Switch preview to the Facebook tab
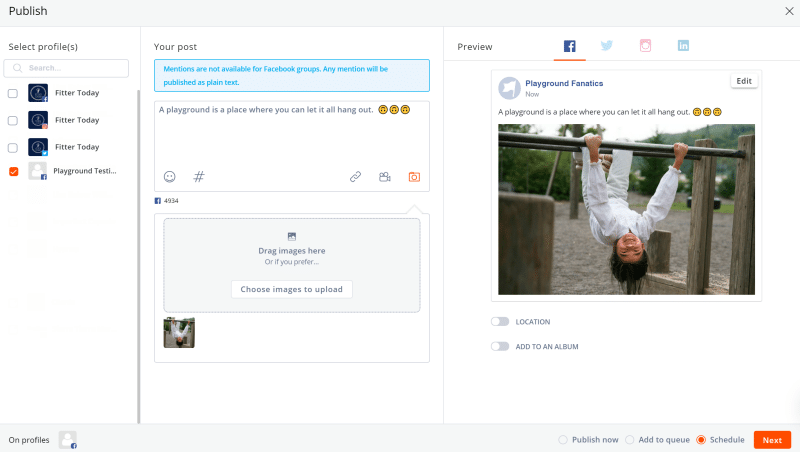The width and height of the screenshot is (800, 452). 570,46
